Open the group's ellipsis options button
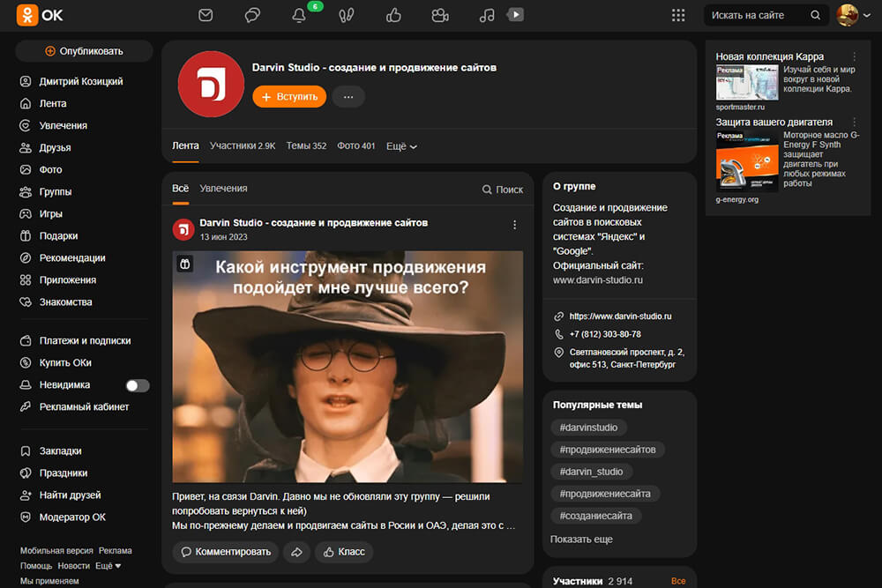This screenshot has width=882, height=588. click(348, 97)
